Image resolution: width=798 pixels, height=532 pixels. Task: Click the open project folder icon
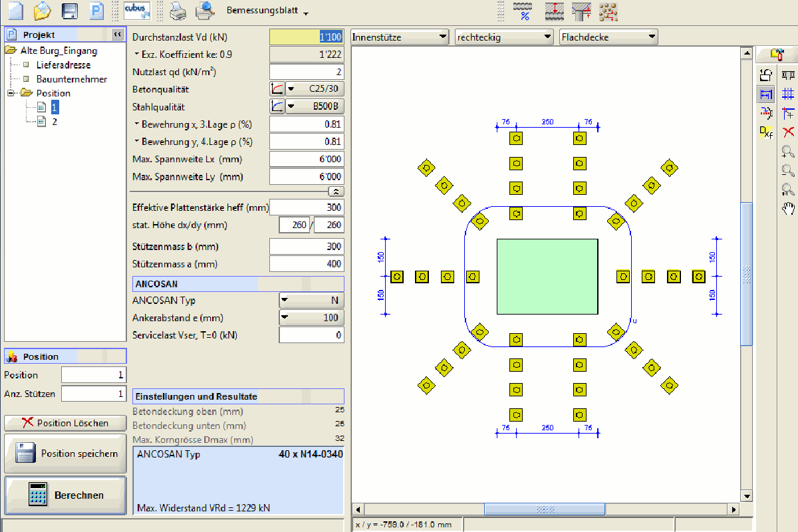tap(42, 10)
